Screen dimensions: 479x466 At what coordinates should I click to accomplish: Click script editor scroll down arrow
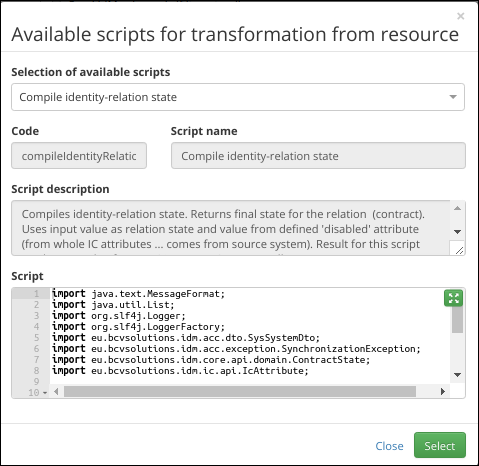(x=457, y=375)
